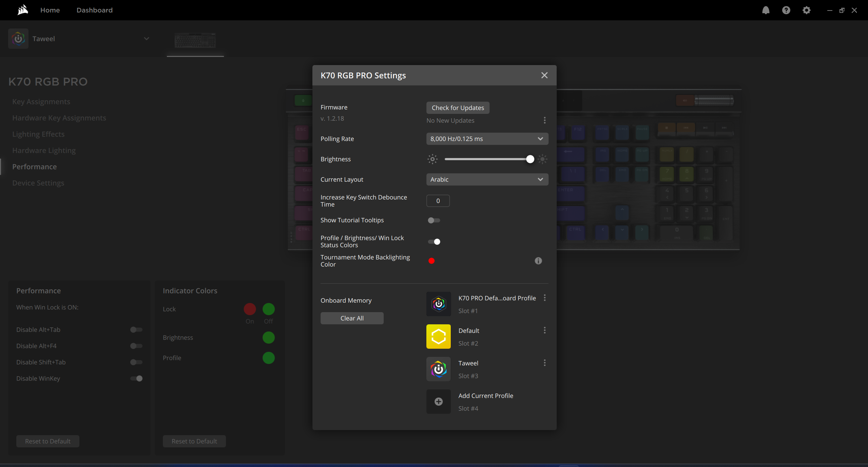Screen dimensions: 868x467
Task: Click the plus icon for Slot #4
Action: (439, 402)
